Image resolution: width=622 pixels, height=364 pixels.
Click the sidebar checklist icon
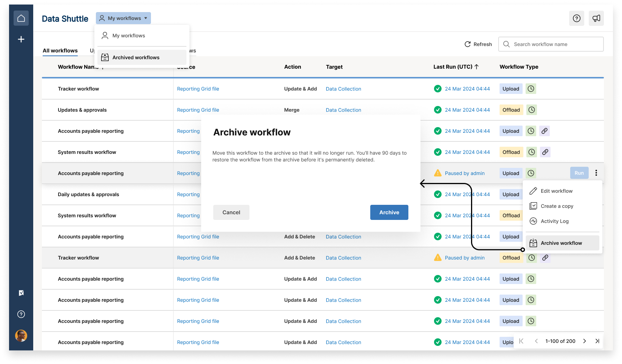point(21,293)
